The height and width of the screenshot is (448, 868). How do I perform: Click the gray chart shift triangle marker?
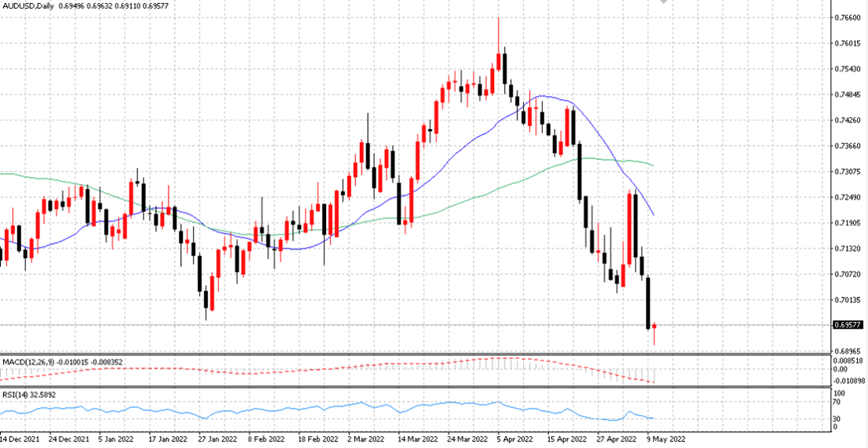point(664,2)
